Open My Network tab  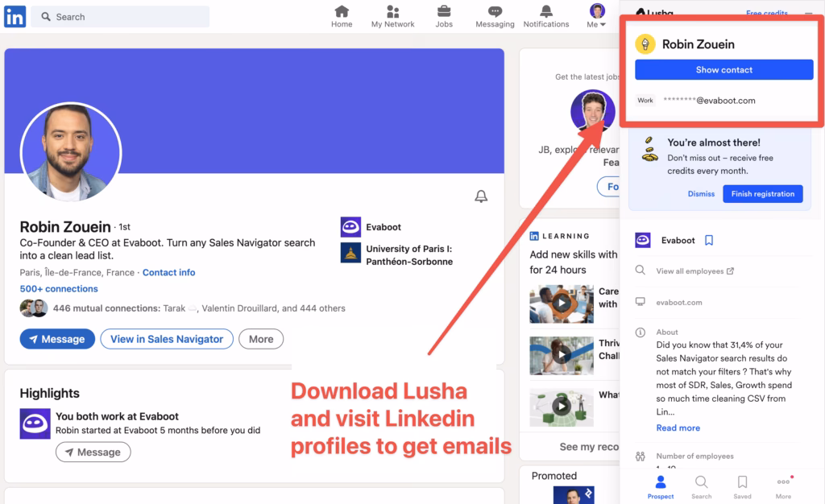click(x=392, y=16)
